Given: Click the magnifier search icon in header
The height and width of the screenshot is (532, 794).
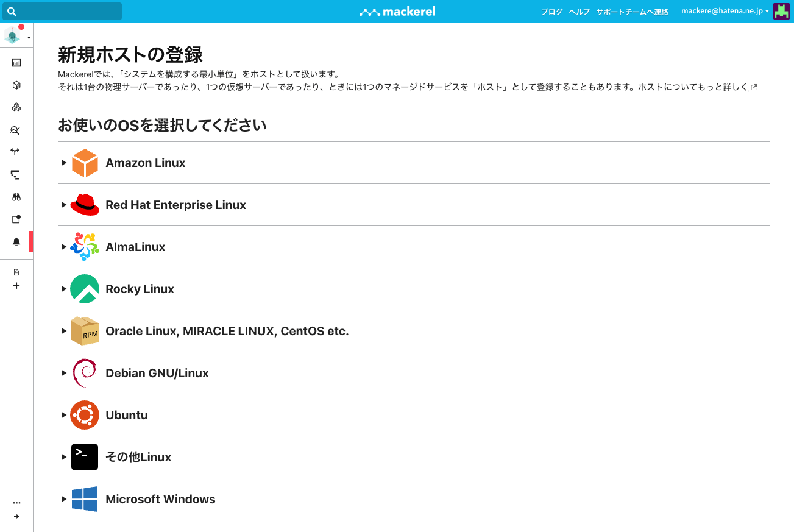Looking at the screenshot, I should pos(12,12).
